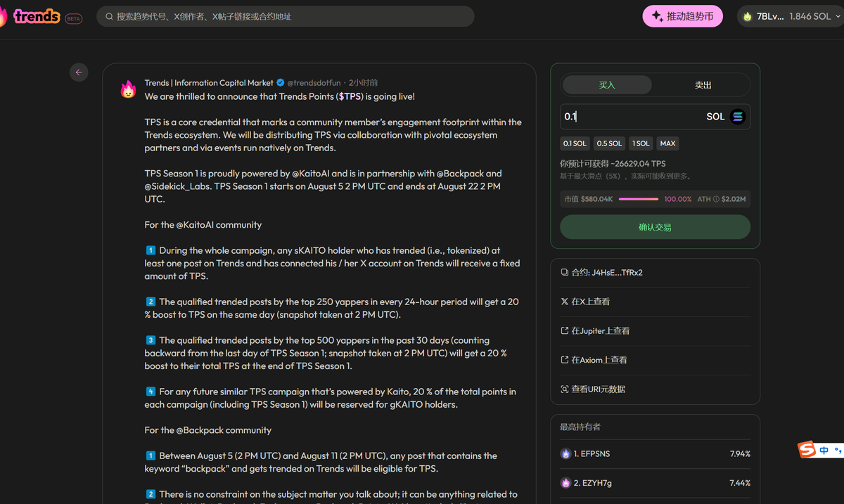Click the avatar of holder EZYH7g
Image resolution: width=844 pixels, height=504 pixels.
click(565, 483)
